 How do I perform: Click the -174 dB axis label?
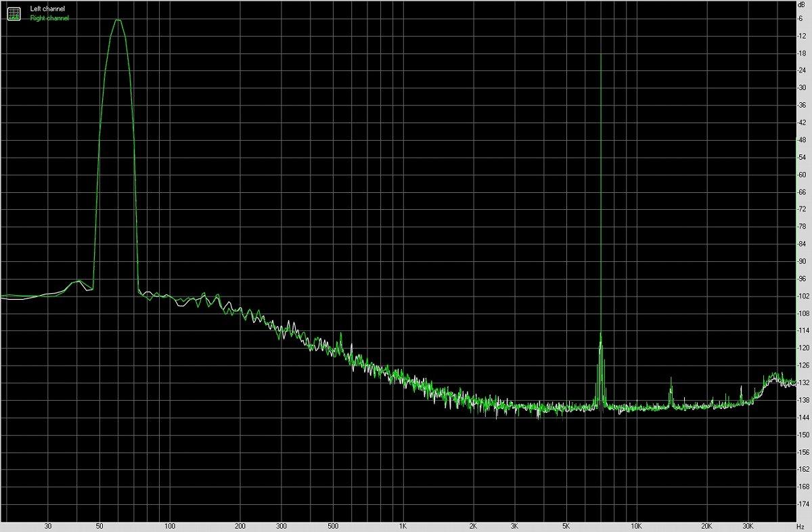[x=803, y=504]
